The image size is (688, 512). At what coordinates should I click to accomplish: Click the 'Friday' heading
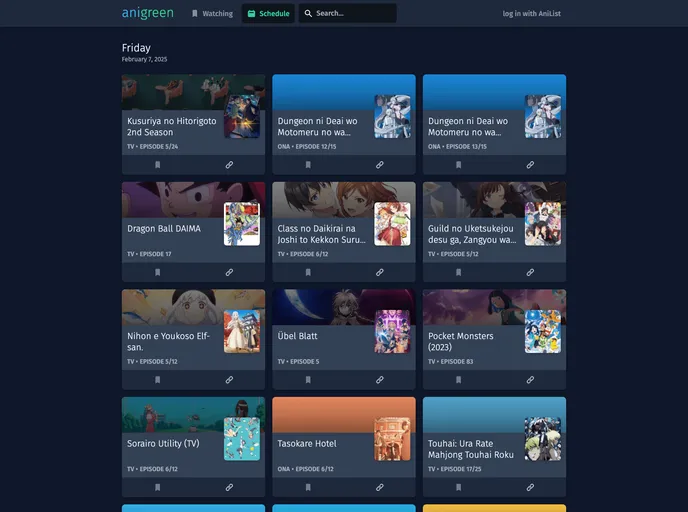pos(136,48)
